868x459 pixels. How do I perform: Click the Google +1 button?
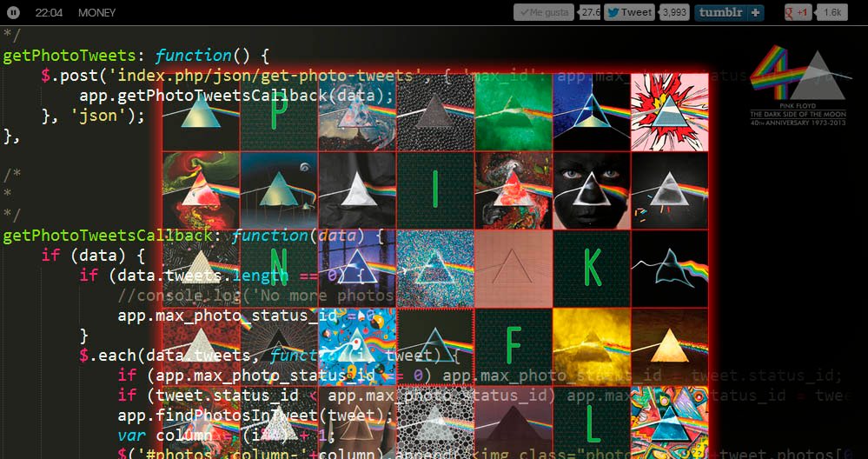coord(798,13)
